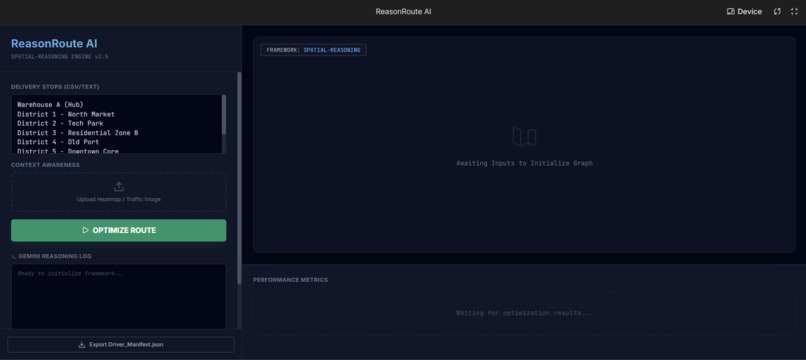The height and width of the screenshot is (360, 806).
Task: Click 'Waiting for optimization results...' text
Action: tap(524, 313)
